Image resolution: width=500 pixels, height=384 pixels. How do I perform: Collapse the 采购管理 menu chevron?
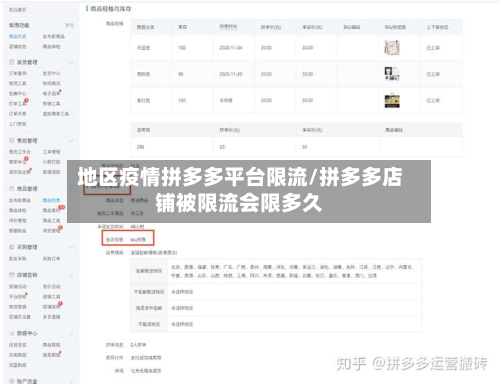[71, 247]
